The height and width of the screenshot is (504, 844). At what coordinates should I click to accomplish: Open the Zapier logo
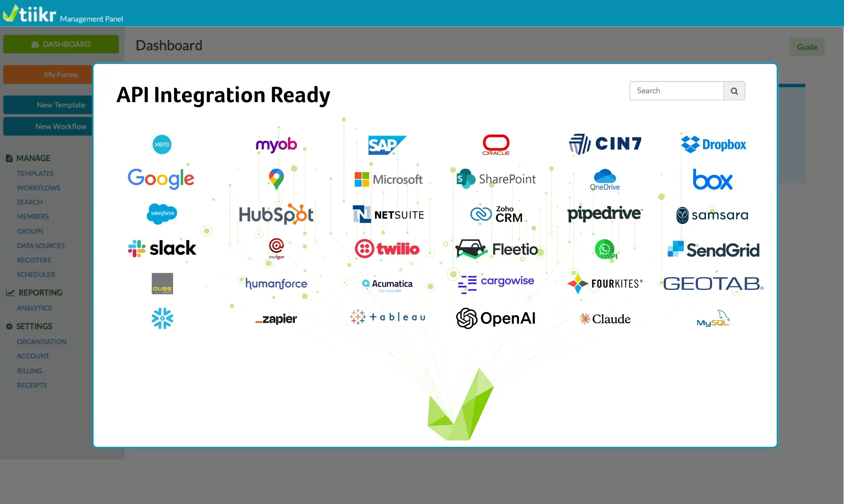(x=276, y=319)
